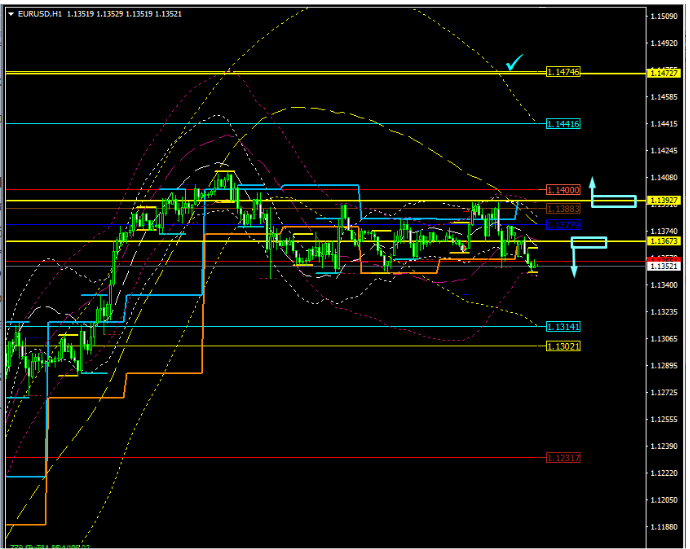Click the 1.13740 value on price scale
This screenshot has height=549, width=690.
tap(664, 231)
